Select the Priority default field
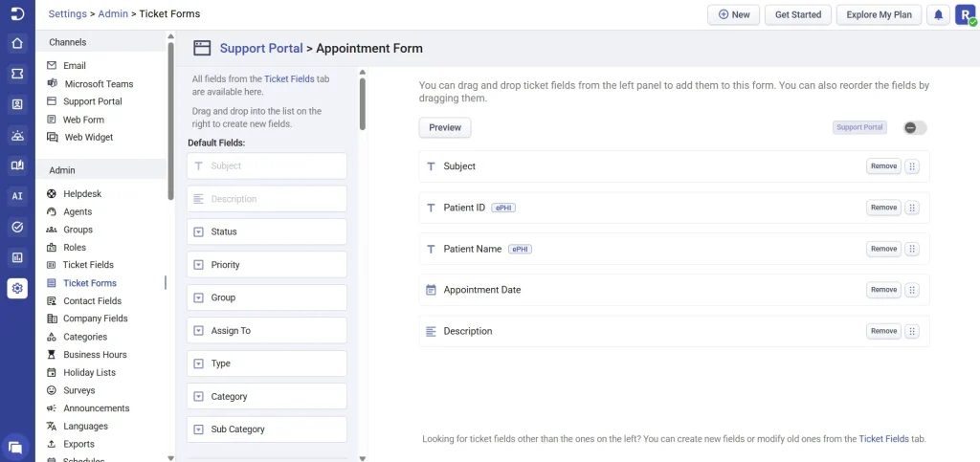 pyautogui.click(x=267, y=265)
